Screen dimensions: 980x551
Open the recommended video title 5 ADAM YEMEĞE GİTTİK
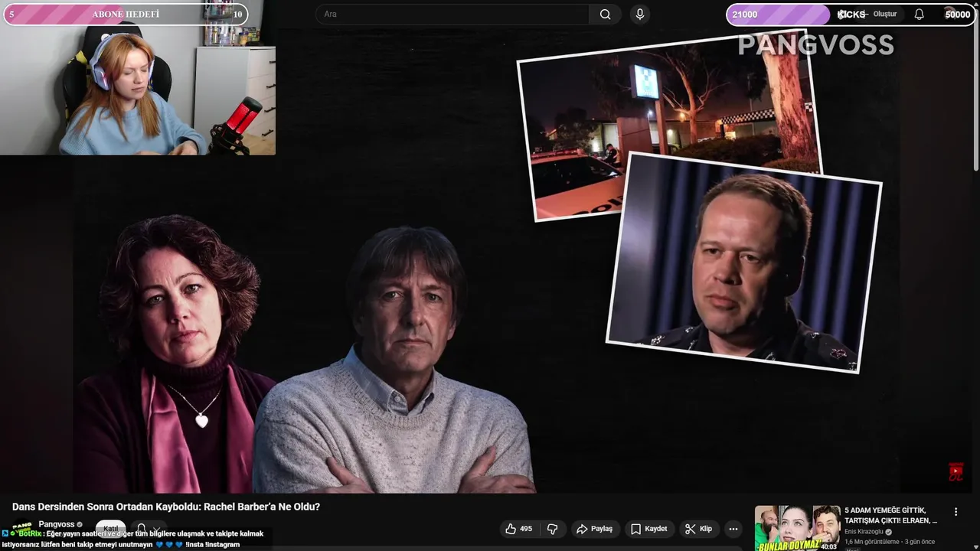tap(890, 515)
